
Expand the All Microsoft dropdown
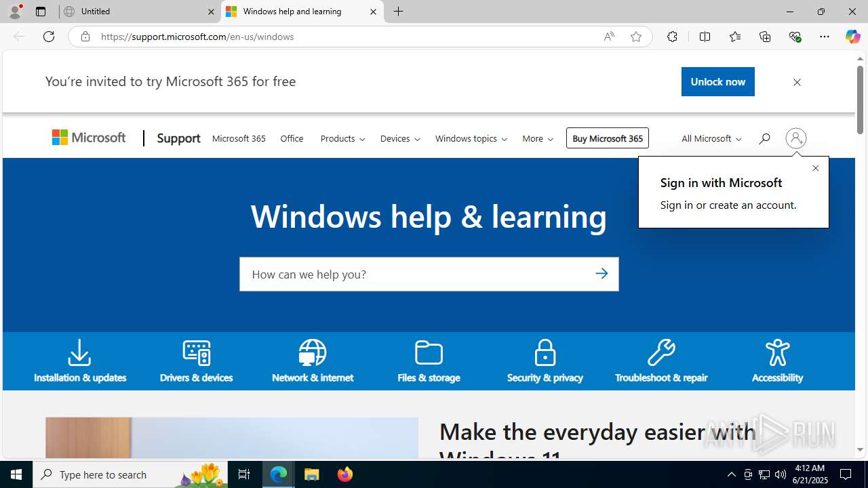point(711,138)
